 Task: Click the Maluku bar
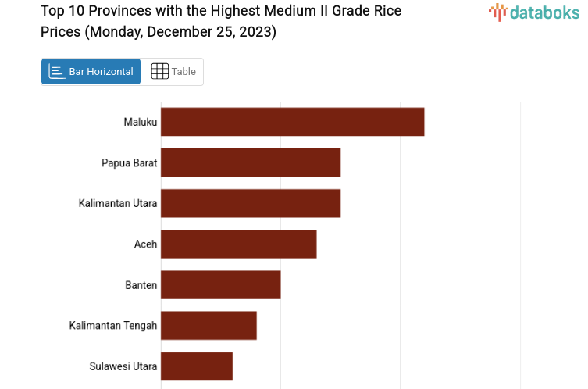pos(292,122)
